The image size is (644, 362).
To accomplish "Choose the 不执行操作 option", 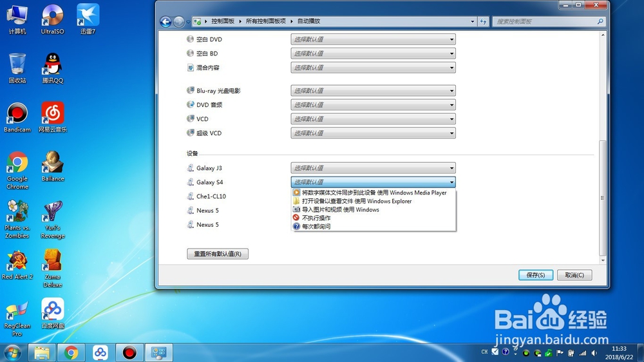I will click(x=374, y=218).
